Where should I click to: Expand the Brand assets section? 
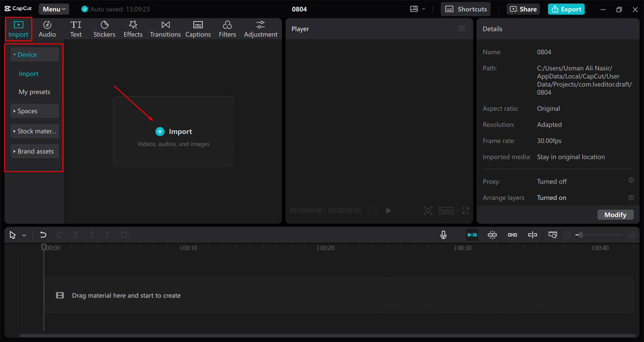point(35,151)
